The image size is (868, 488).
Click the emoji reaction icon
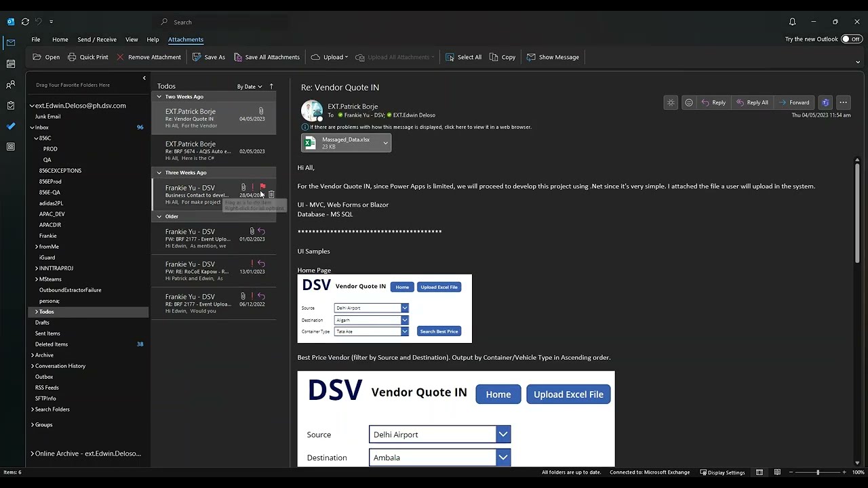pyautogui.click(x=689, y=102)
